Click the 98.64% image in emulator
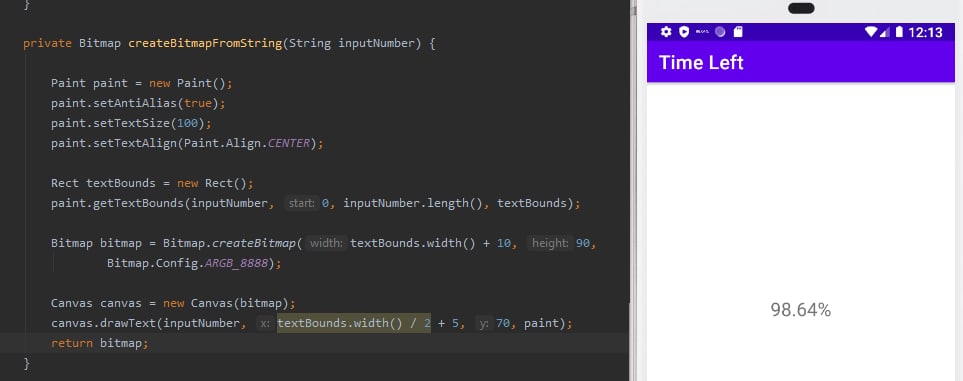The height and width of the screenshot is (381, 963). [800, 310]
